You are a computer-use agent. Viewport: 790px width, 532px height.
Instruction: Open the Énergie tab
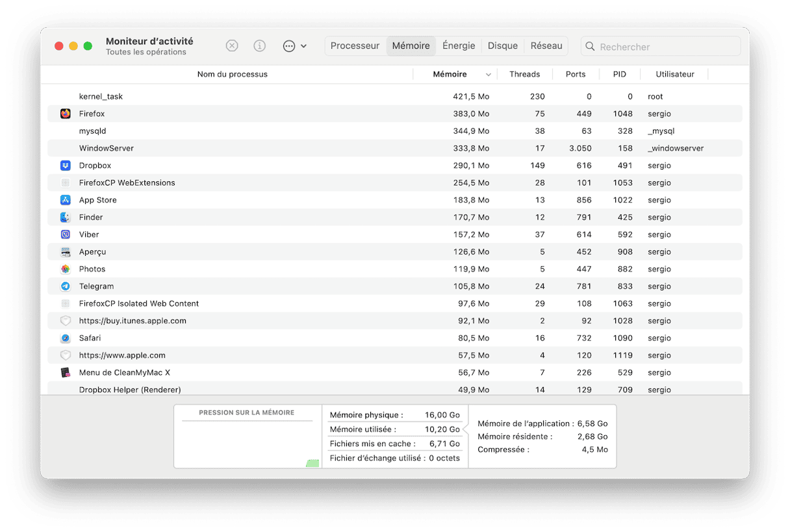point(459,46)
